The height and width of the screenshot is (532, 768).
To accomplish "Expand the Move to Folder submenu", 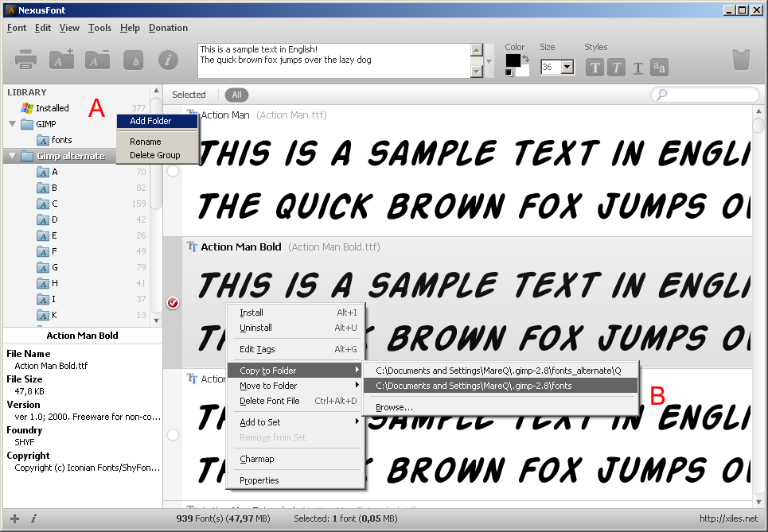I will pyautogui.click(x=294, y=386).
